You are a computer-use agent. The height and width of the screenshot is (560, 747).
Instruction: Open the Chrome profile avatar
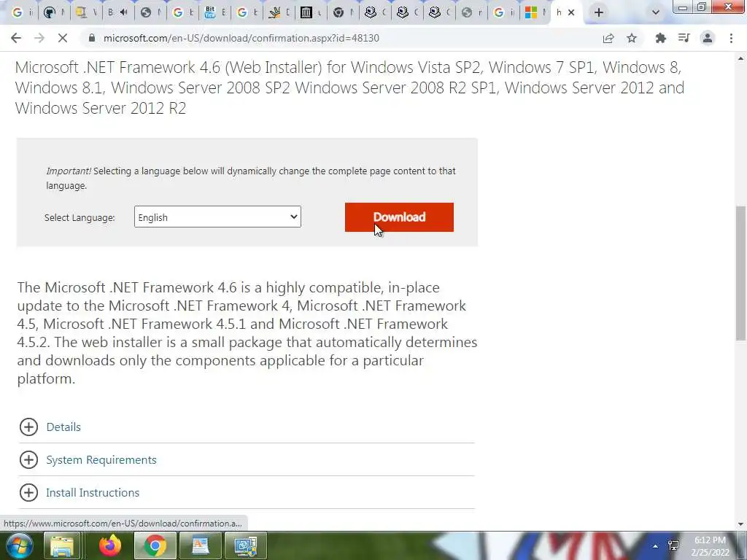pos(708,38)
